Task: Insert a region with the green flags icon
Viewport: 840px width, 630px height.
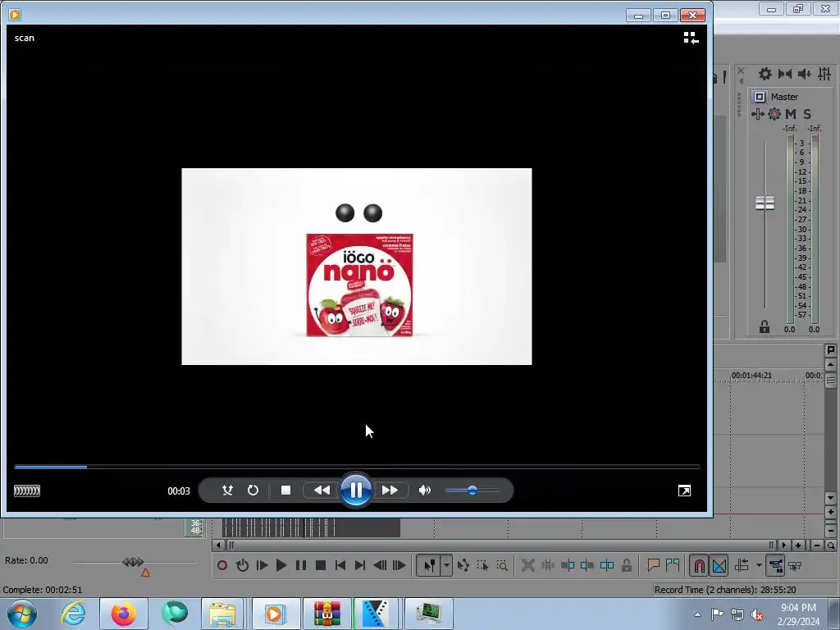Action: click(x=673, y=564)
